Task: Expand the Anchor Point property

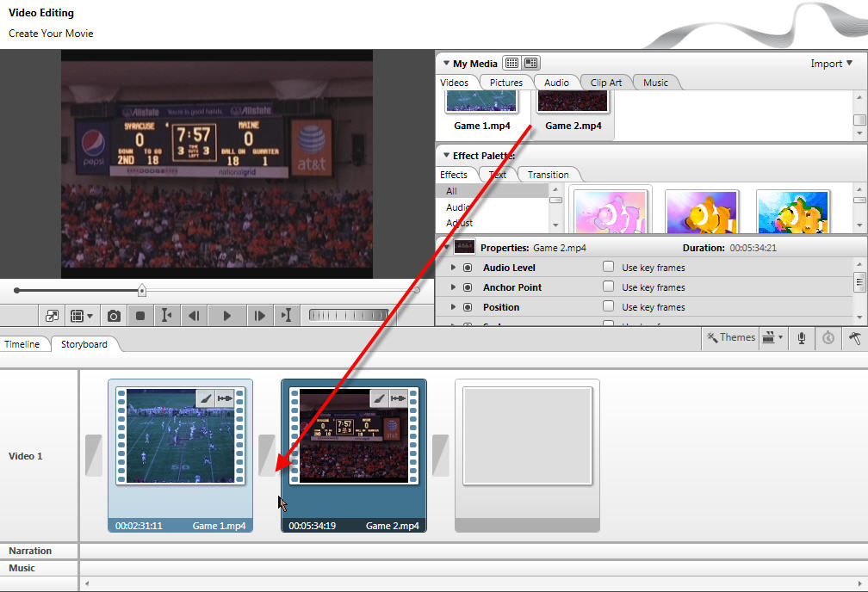Action: [453, 287]
